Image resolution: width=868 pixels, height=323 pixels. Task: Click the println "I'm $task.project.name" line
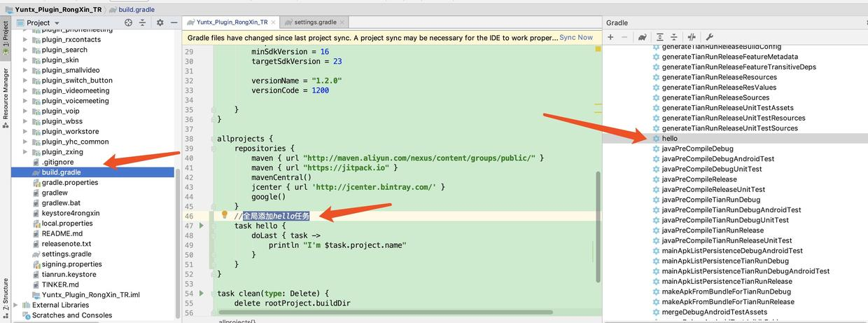337,245
